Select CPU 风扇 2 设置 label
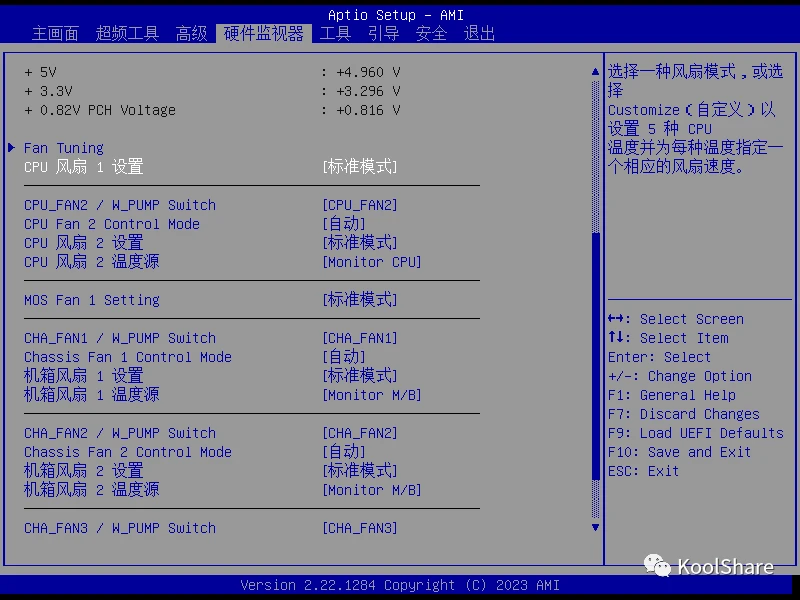 pos(84,243)
